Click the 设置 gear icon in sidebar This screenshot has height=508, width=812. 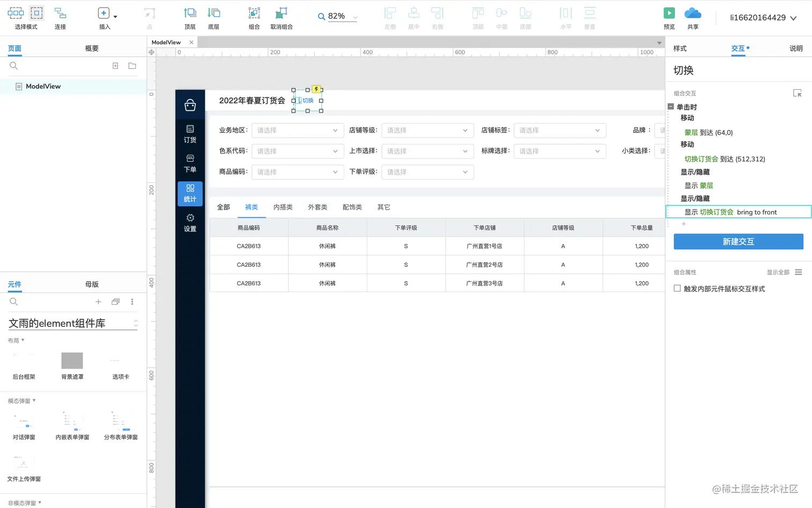(190, 217)
